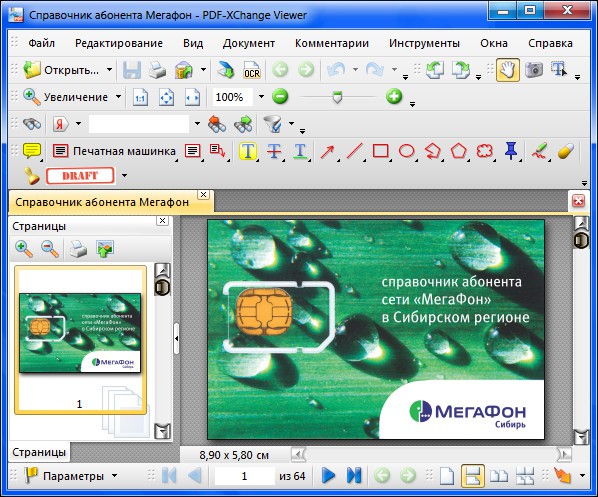The width and height of the screenshot is (598, 497).
Task: Open the Документ menu
Action: click(249, 43)
